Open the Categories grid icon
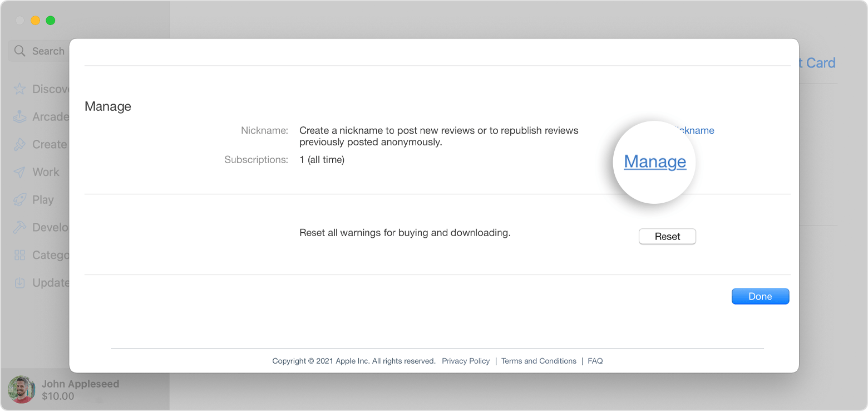This screenshot has width=868, height=411. tap(19, 255)
